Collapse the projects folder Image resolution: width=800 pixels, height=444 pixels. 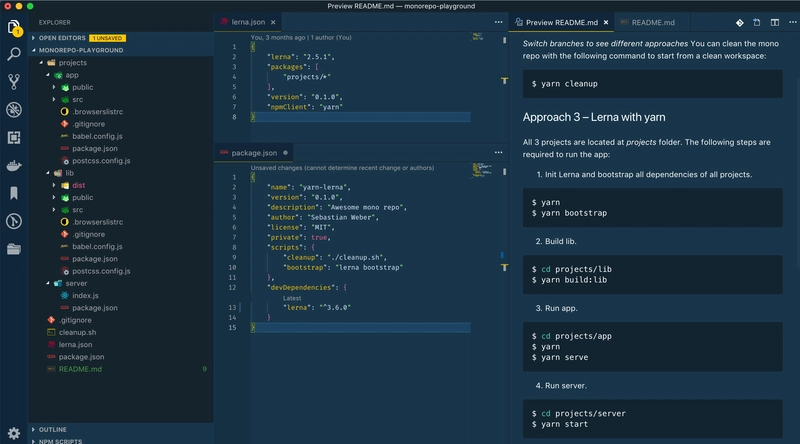coord(74,62)
